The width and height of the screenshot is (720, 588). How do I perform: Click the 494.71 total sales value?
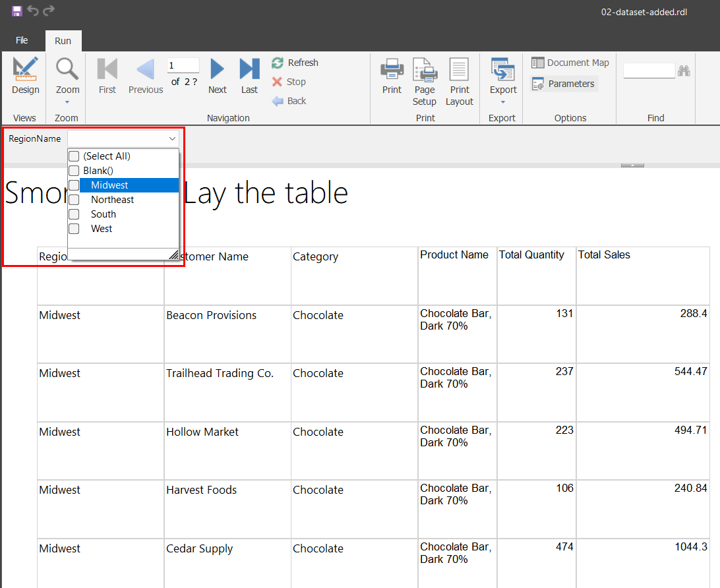(x=690, y=430)
